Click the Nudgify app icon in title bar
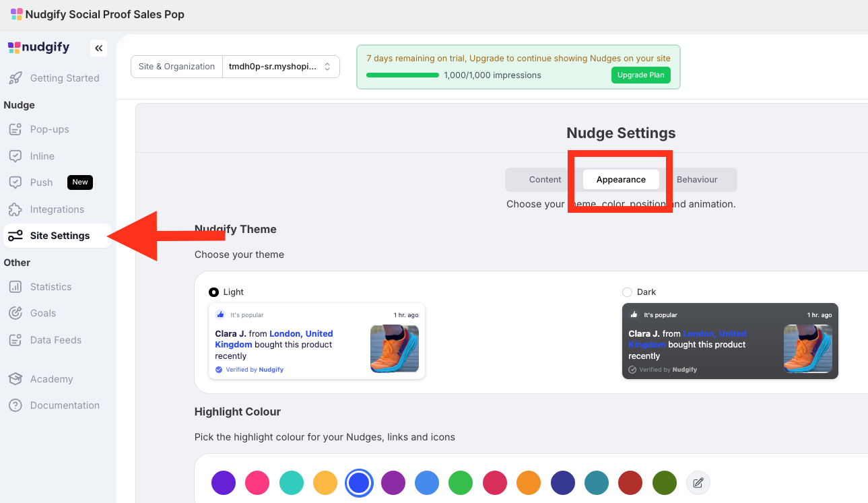Screen dimensions: 868x503 (17, 14)
